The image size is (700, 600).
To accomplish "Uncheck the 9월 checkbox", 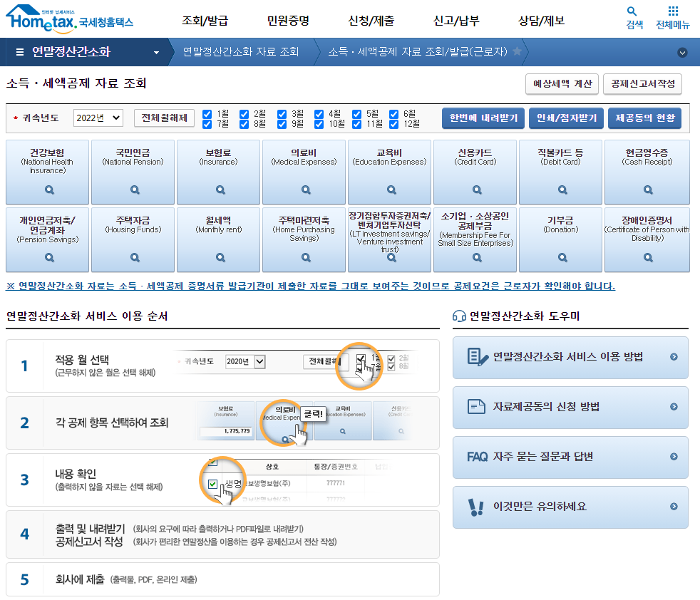I will [x=282, y=124].
